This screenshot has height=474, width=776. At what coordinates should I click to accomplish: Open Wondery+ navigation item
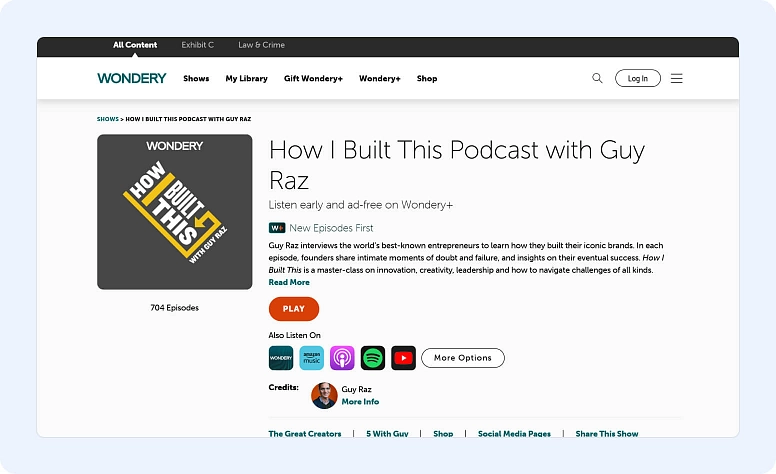(380, 78)
